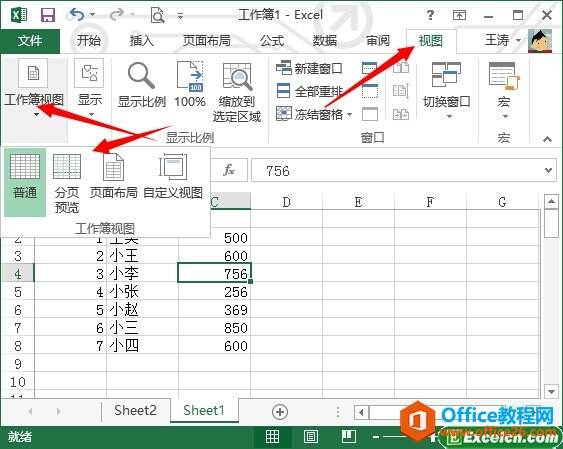Switch to the 审阅 tab
Screen dimensions: 563x449
(x=378, y=40)
